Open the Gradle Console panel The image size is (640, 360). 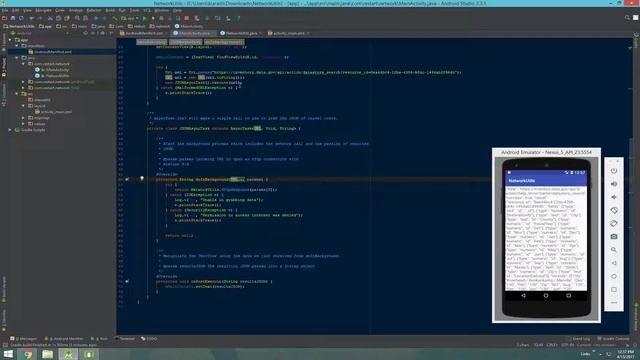(x=613, y=339)
